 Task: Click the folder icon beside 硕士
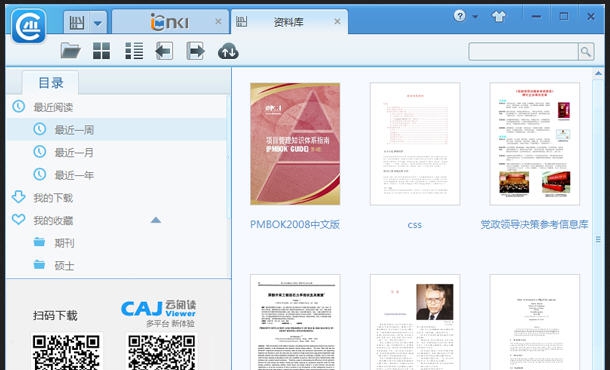coord(39,265)
